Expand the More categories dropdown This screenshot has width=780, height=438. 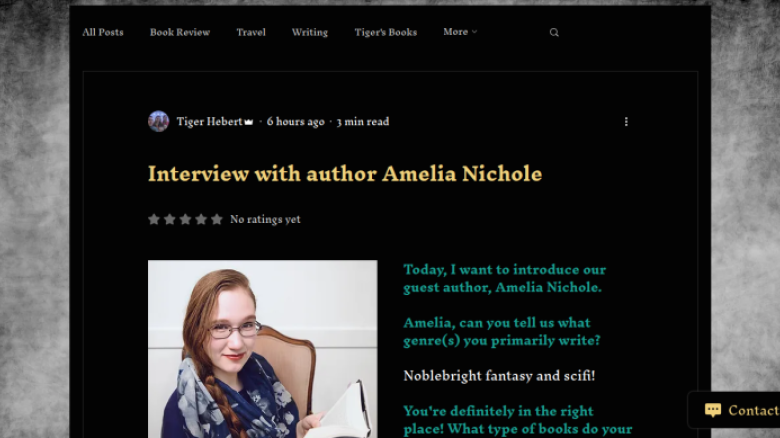tap(460, 32)
